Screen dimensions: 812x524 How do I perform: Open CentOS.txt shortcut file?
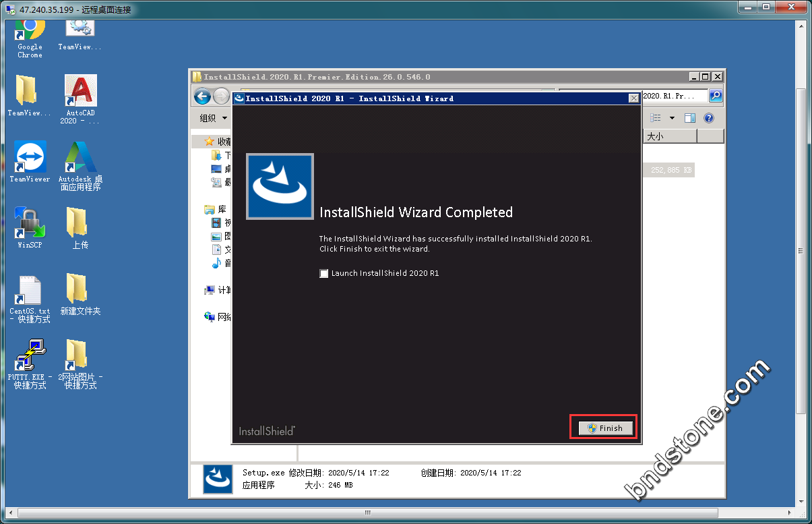(30, 290)
